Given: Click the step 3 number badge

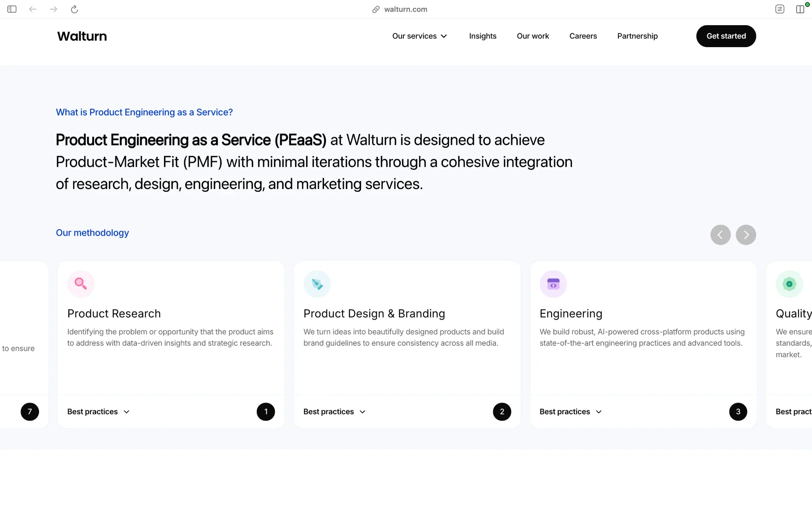Looking at the screenshot, I should click(x=738, y=412).
